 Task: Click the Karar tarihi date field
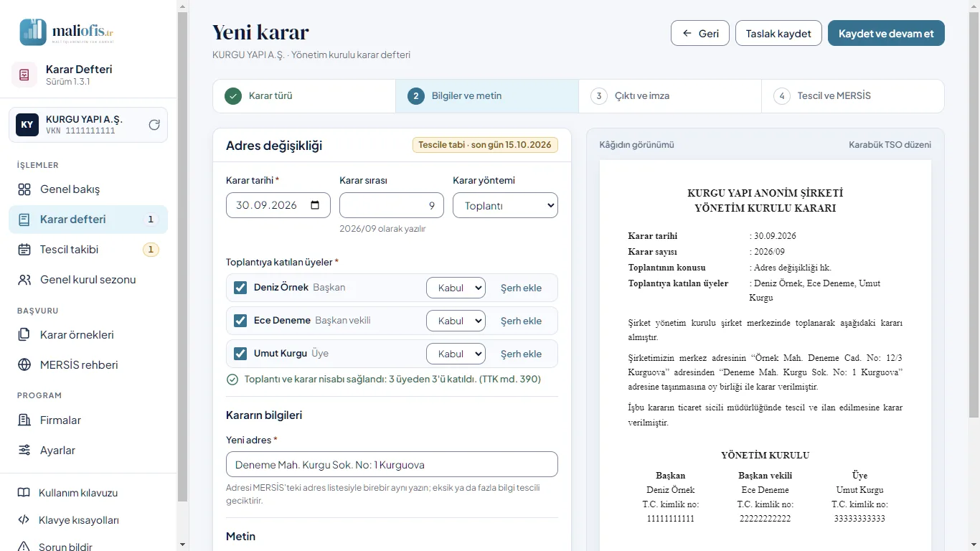tap(278, 205)
